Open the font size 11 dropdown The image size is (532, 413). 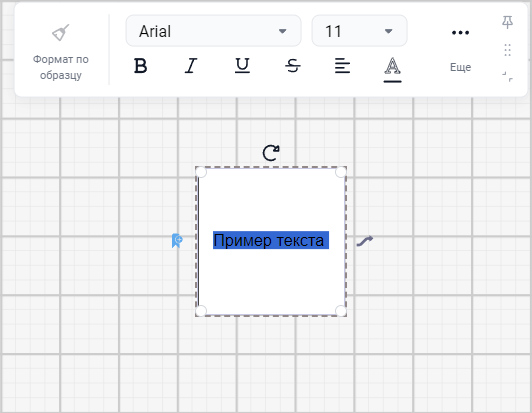point(359,31)
